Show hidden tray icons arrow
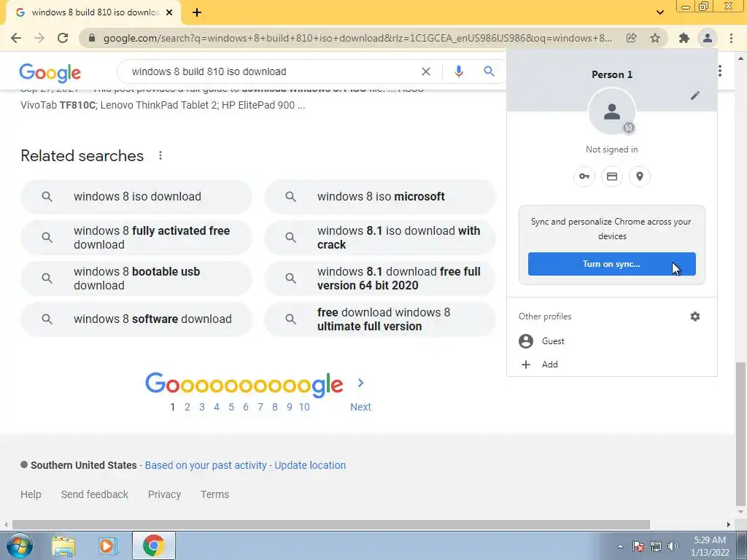Screen dimensions: 747x560 (x=620, y=546)
